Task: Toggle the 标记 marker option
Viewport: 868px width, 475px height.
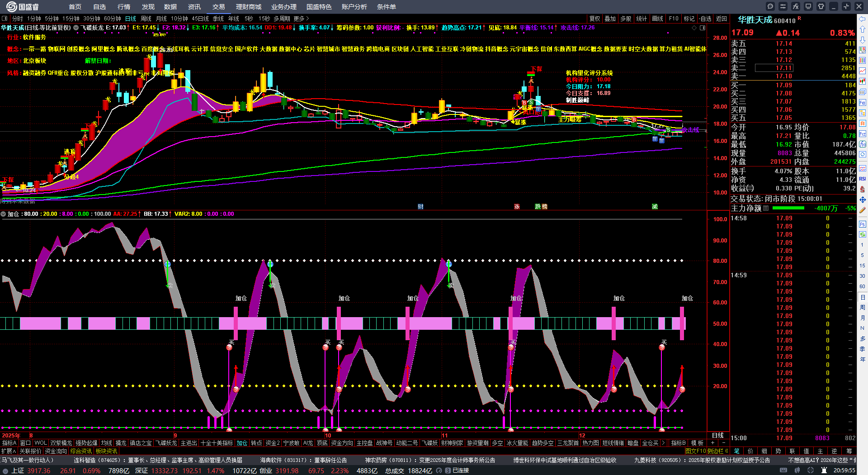Action: 689,19
